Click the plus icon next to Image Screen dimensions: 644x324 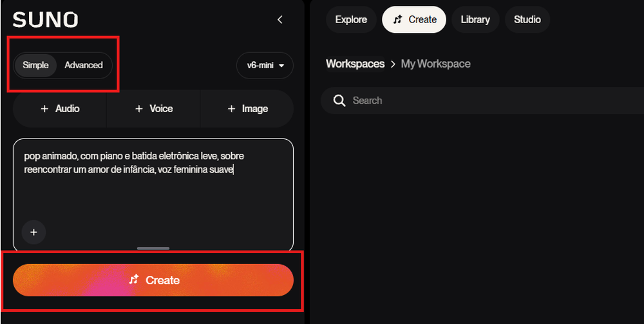pos(231,109)
